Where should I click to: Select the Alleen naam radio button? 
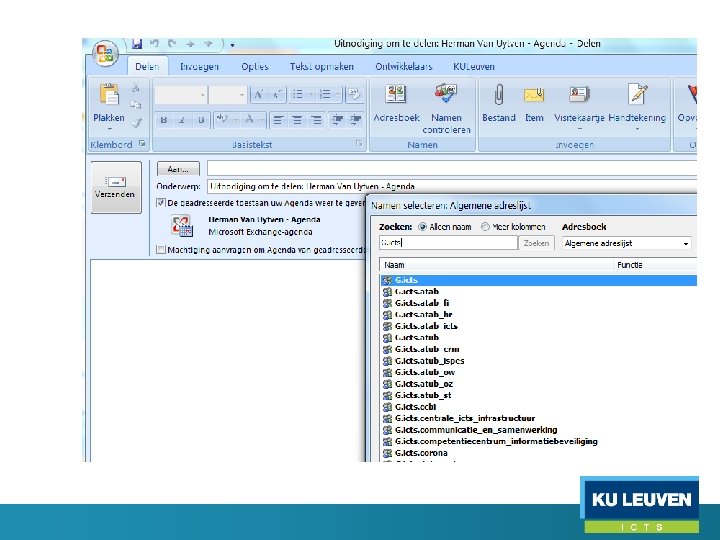click(x=422, y=227)
